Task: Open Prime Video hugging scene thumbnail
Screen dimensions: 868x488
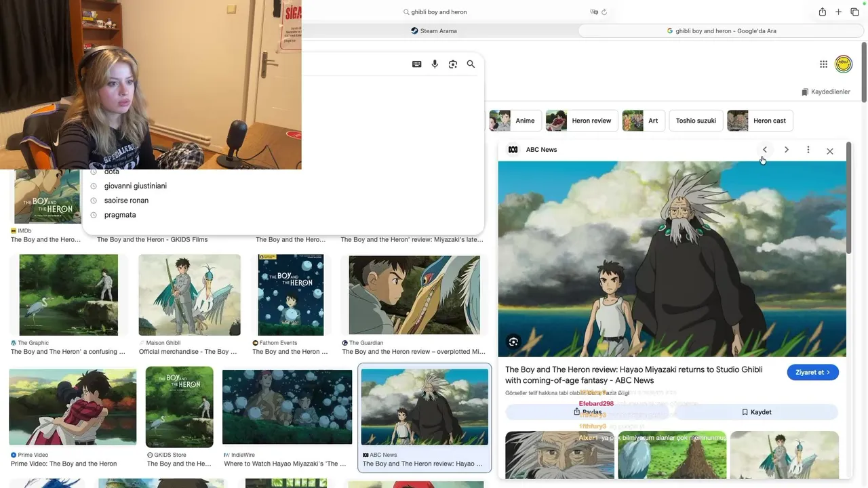Action: 73,407
